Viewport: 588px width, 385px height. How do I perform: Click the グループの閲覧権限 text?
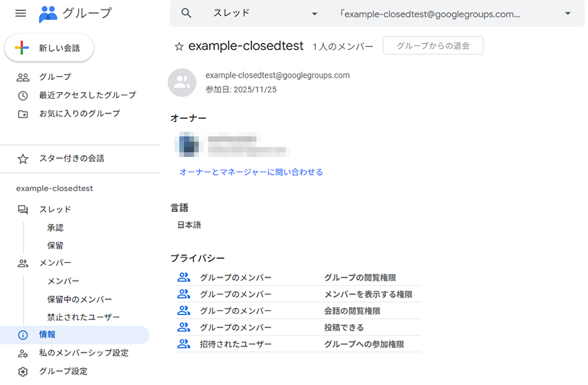360,278
